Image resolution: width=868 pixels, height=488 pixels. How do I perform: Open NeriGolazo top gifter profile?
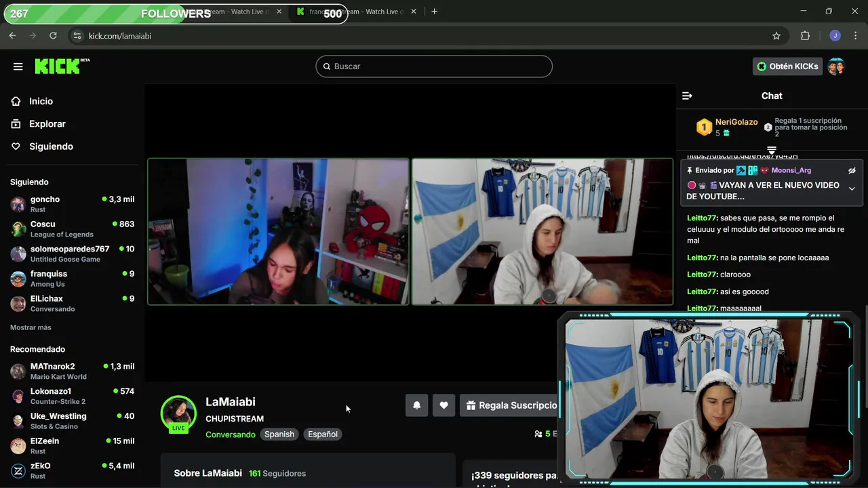pyautogui.click(x=736, y=122)
